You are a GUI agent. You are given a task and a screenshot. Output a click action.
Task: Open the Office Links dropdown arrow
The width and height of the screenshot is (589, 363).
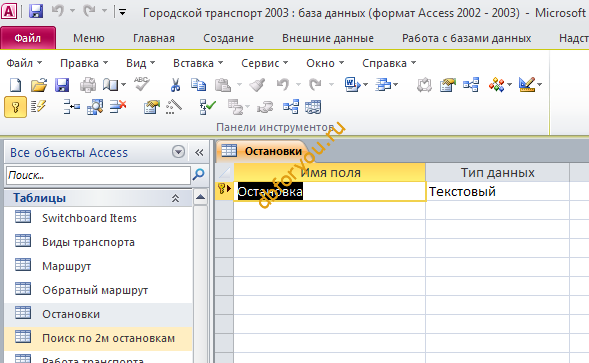(x=365, y=85)
